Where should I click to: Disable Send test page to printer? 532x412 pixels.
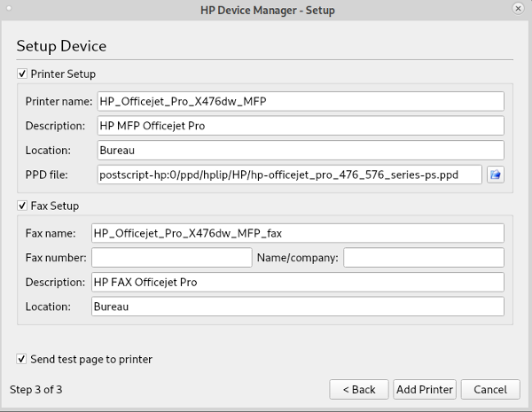click(x=21, y=359)
